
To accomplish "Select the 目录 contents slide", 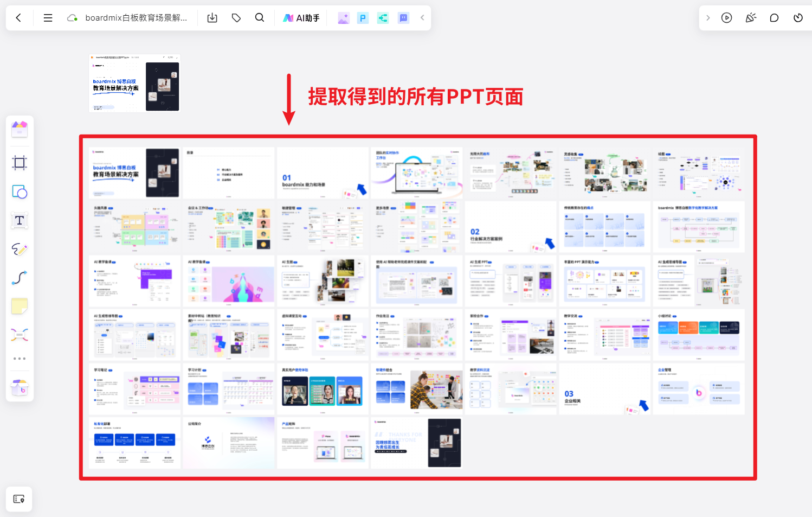I will [229, 173].
